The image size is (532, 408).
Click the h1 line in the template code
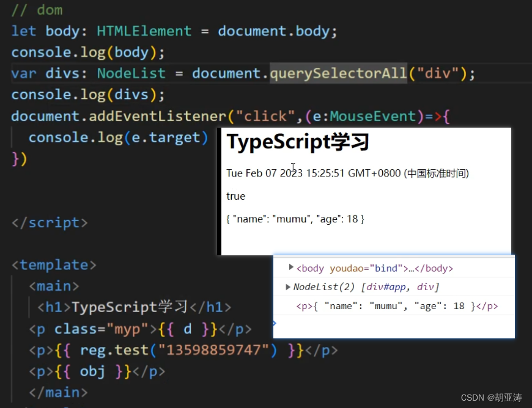135,307
